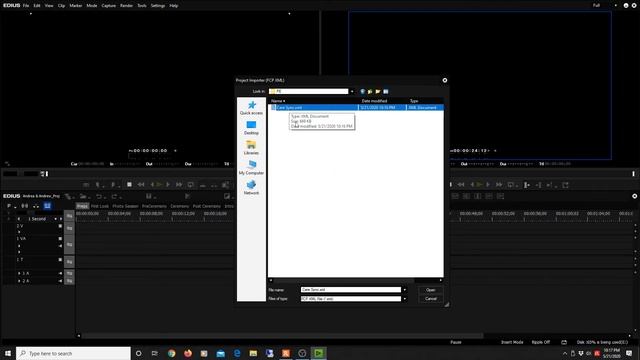Viewport: 640px width, 360px height.
Task: Click the File name input field
Action: coord(351,290)
